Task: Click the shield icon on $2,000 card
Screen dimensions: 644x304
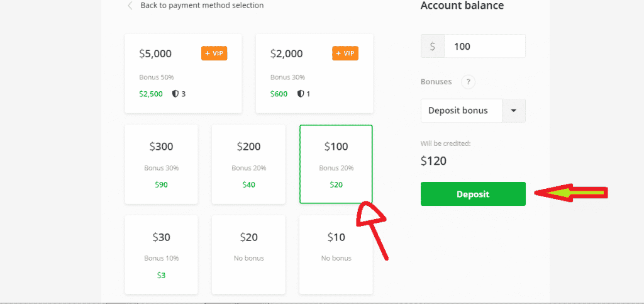Action: pos(301,94)
